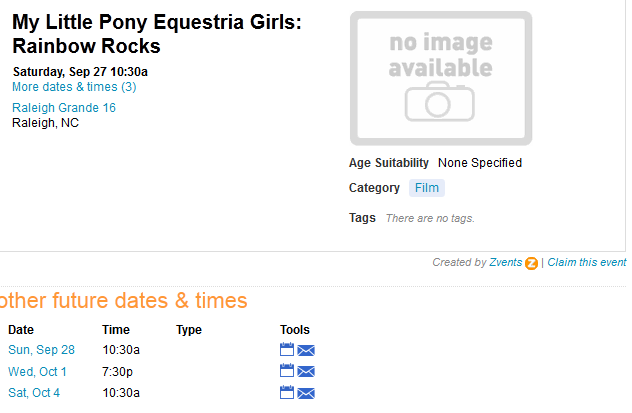Click calendar icon for Sun, Sep 28

[287, 350]
